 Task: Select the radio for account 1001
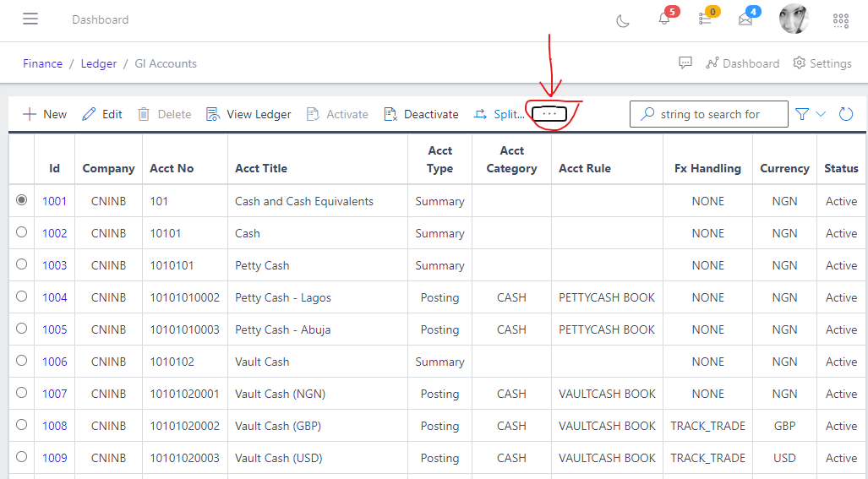pos(22,199)
